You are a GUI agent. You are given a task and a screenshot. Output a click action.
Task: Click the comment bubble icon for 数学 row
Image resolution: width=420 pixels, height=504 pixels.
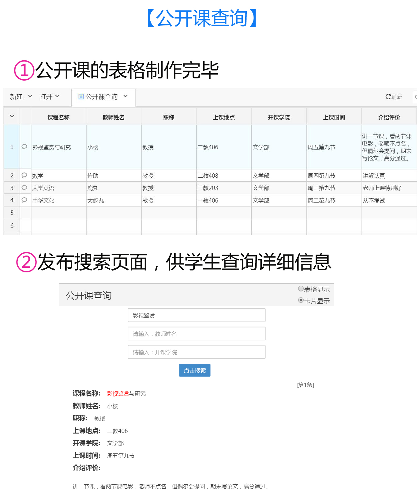[x=24, y=175]
